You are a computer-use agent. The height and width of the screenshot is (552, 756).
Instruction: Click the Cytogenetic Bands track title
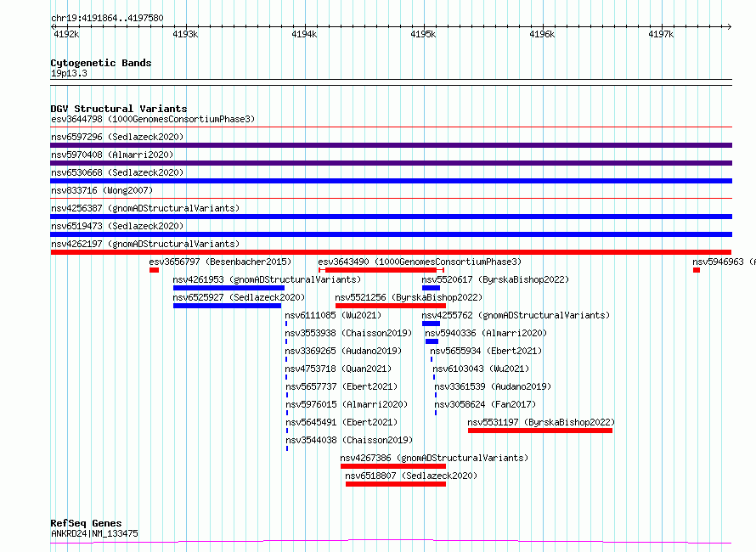(x=101, y=63)
